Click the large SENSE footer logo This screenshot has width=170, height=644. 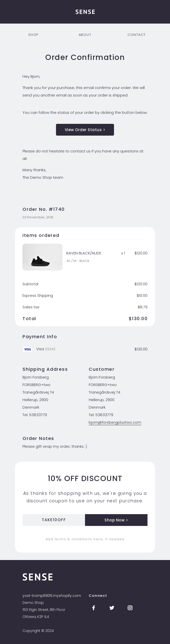tap(37, 577)
